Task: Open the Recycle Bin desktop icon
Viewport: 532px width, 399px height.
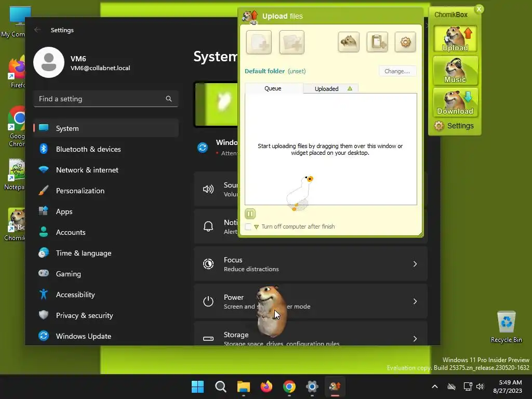Action: (506, 327)
